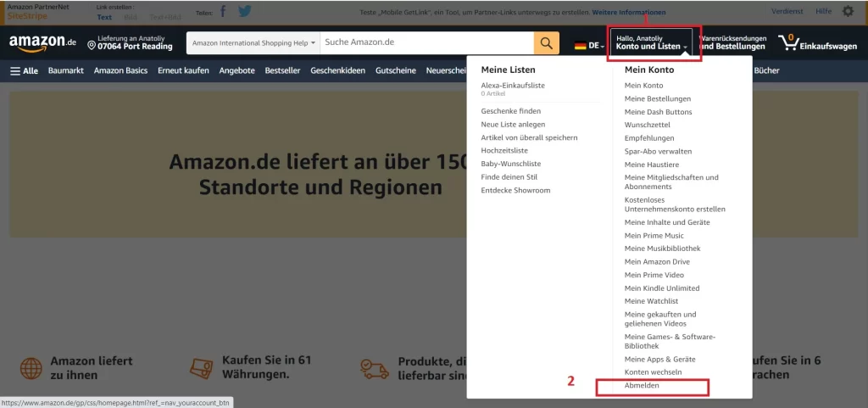Select Kostenloses Unternehmenskonto erstellen
The width and height of the screenshot is (868, 408).
tap(675, 204)
